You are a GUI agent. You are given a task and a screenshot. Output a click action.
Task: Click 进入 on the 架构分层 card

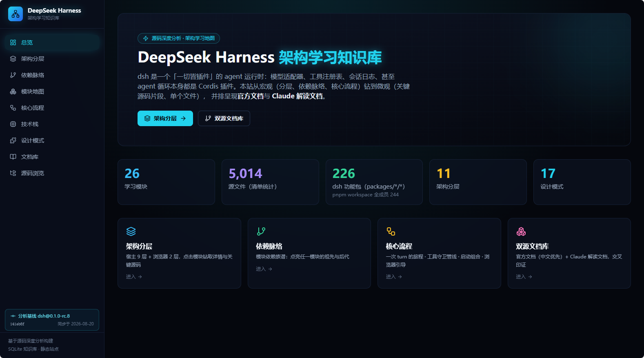[134, 277]
